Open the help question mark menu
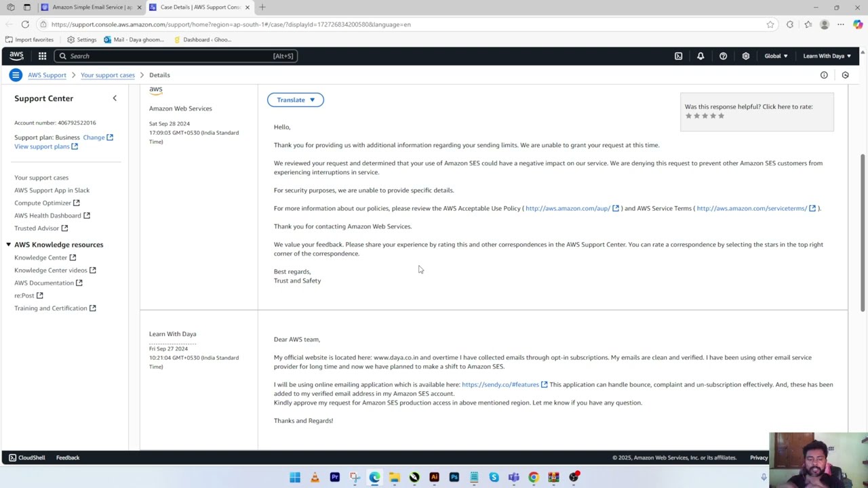 pos(723,56)
